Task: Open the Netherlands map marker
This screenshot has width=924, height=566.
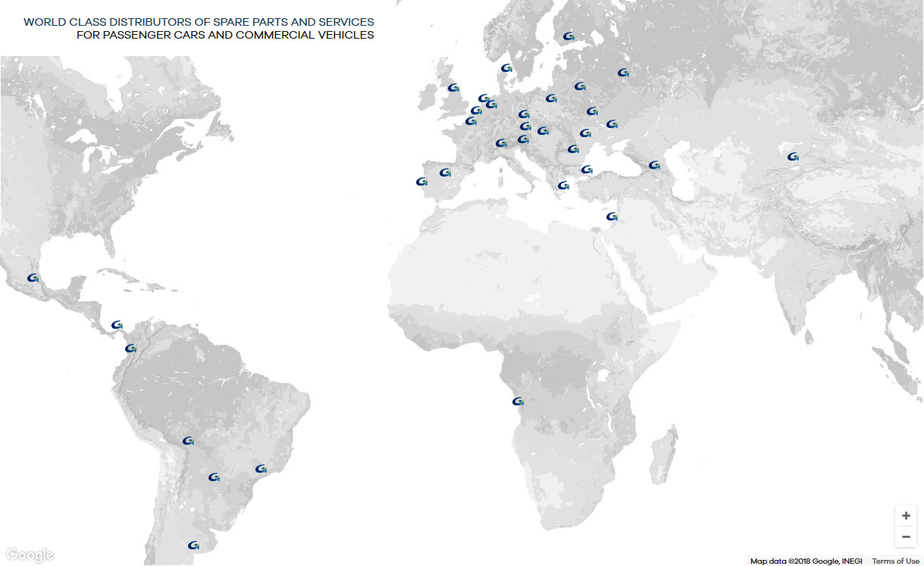Action: point(484,98)
